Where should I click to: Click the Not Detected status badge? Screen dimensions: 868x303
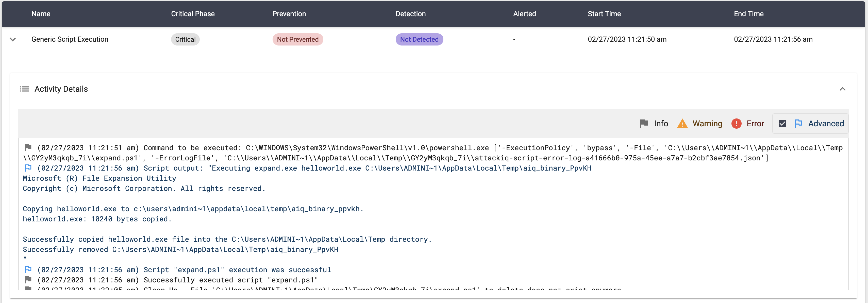(x=419, y=39)
